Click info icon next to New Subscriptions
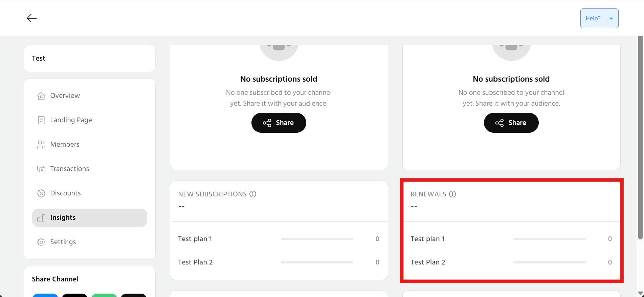Screen dimensions: 644x297 click(253, 194)
